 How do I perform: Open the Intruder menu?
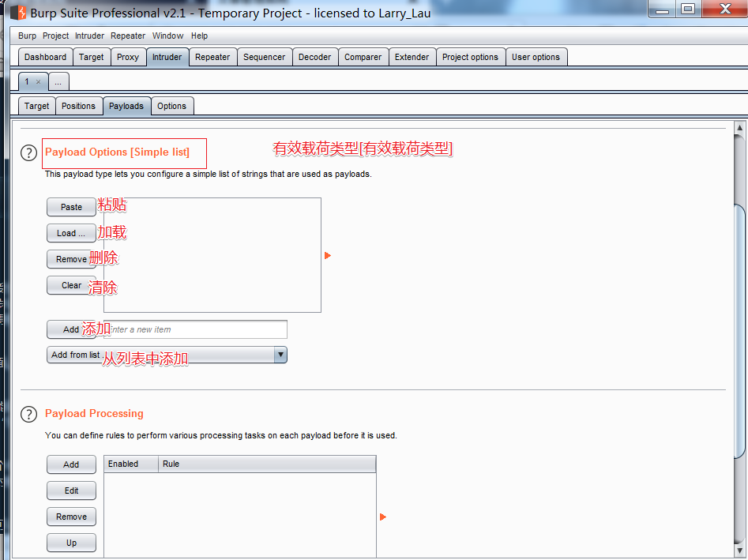pos(89,36)
